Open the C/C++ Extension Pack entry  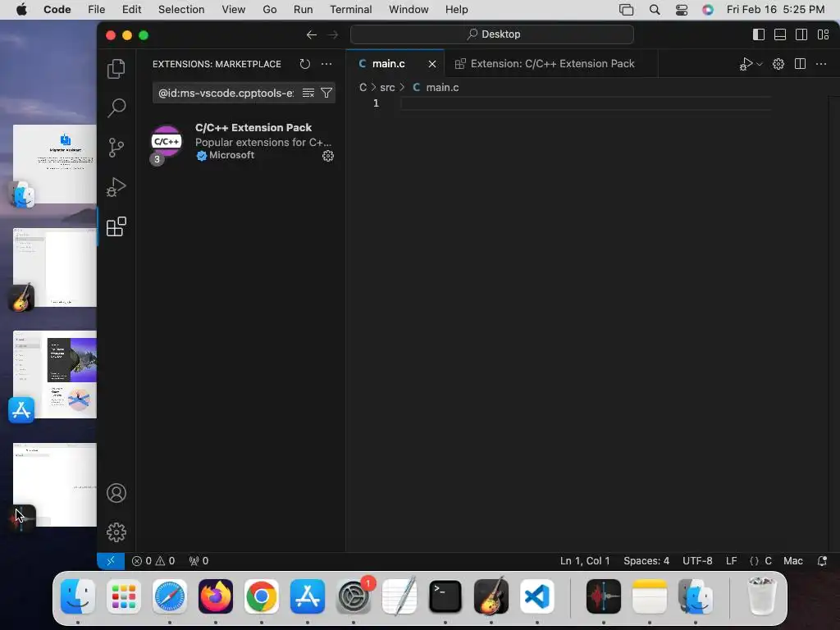[241, 142]
